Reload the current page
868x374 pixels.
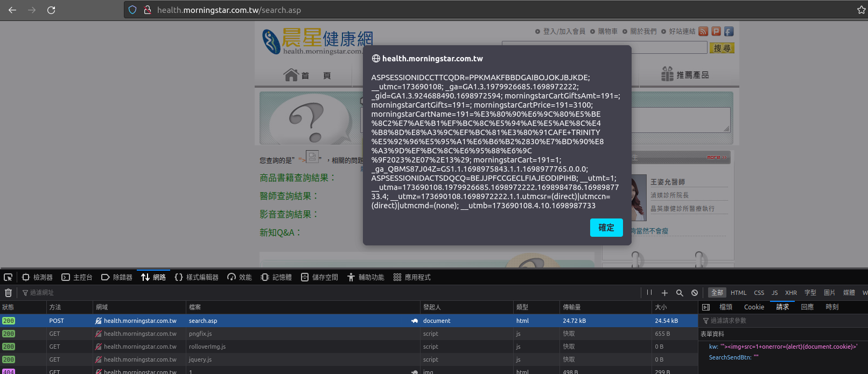(51, 10)
